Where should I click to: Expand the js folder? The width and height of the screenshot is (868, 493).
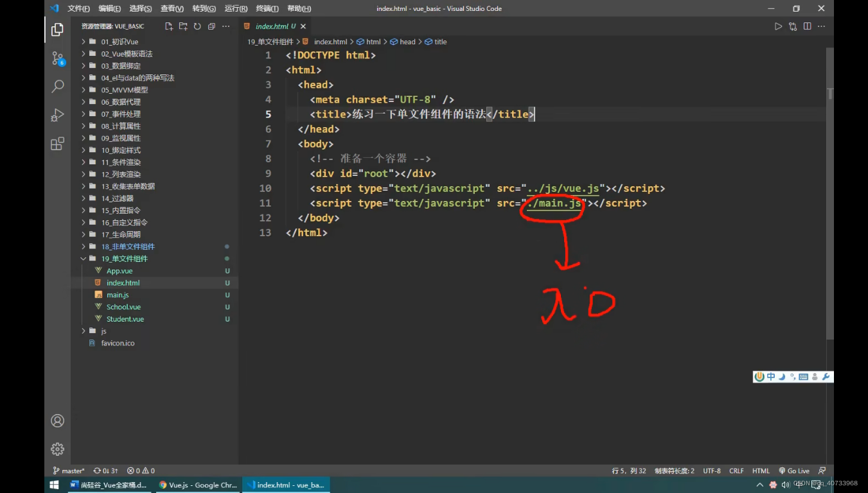coord(154,331)
